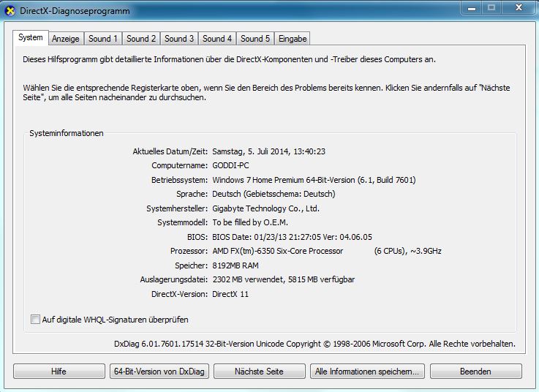Click the Hilfe button

[59, 372]
